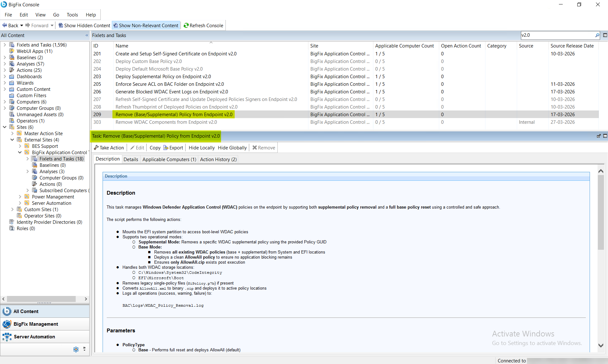Screen dimensions: 608x364
Task: Open the Server Automation sidebar panel icon
Action: click(x=7, y=337)
